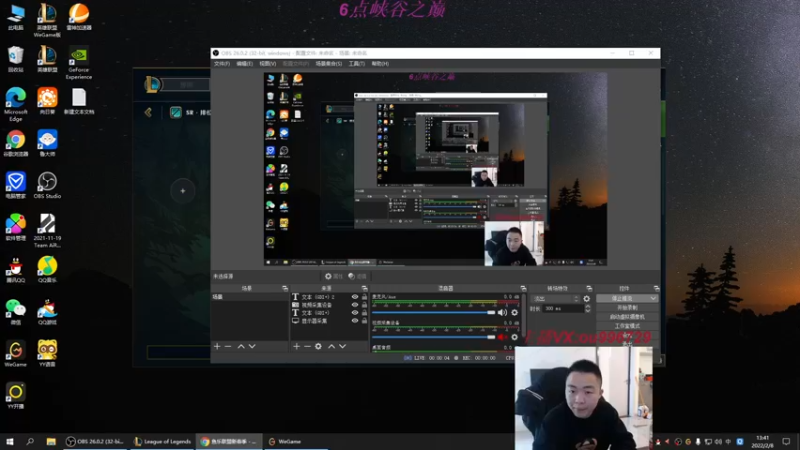Open the OBS Studio desktop shortcut

(x=47, y=185)
